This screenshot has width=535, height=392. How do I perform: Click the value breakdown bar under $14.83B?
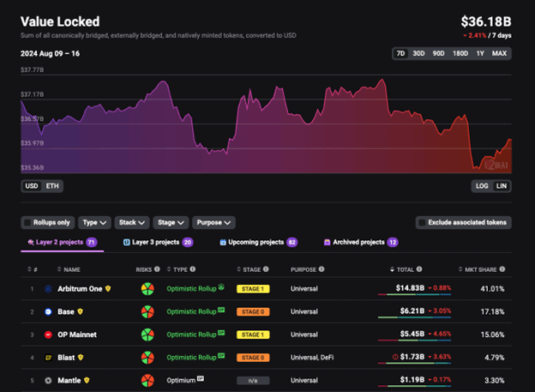[x=414, y=294]
